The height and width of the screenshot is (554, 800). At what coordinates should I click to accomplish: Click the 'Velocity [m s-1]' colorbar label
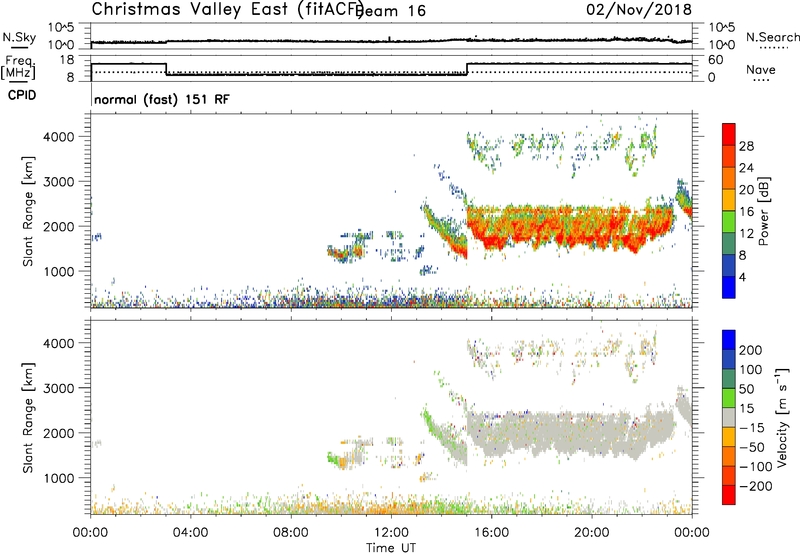781,417
